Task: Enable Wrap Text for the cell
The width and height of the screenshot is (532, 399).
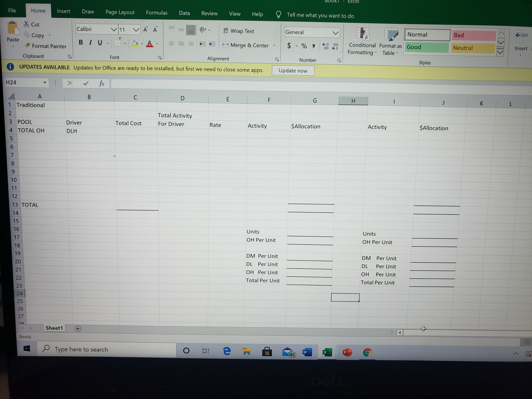Action: pos(239,31)
